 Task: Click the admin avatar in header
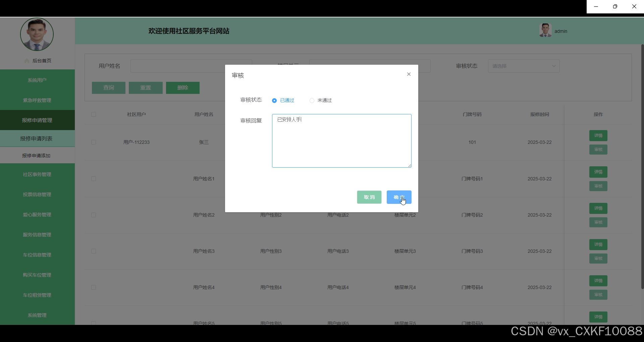[545, 30]
